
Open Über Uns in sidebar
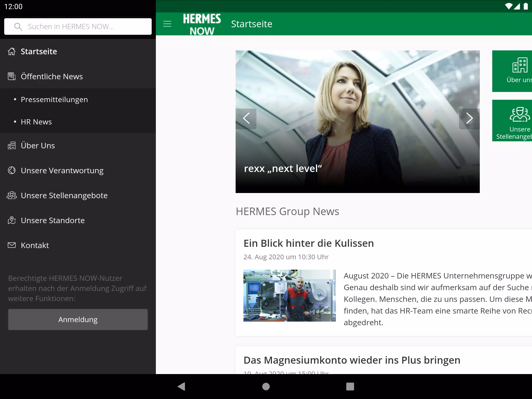coord(78,145)
